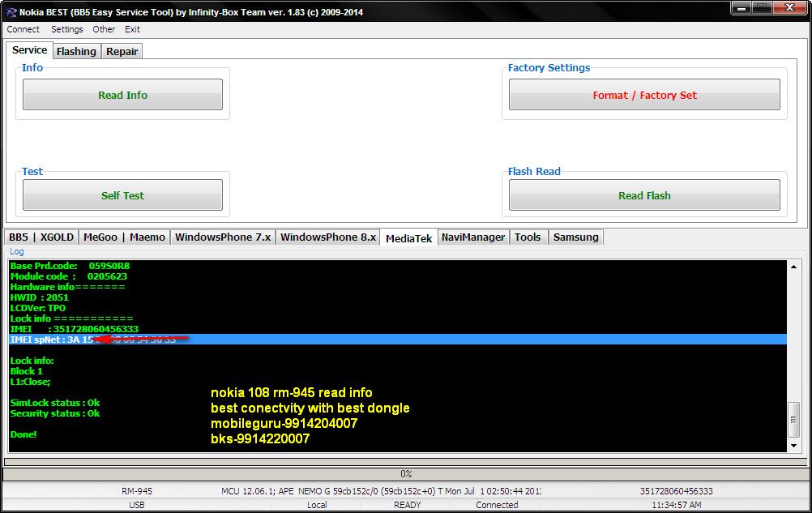
Task: Click the Read Info button
Action: [x=122, y=95]
